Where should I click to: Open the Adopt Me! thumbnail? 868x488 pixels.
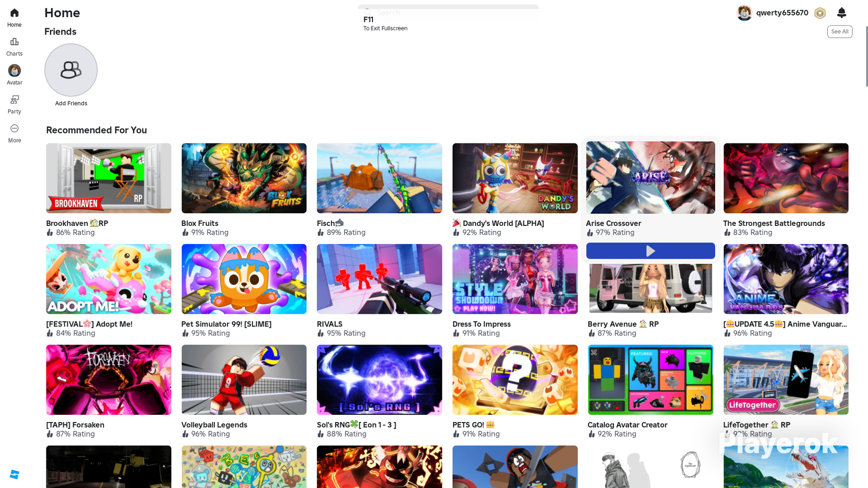click(109, 279)
